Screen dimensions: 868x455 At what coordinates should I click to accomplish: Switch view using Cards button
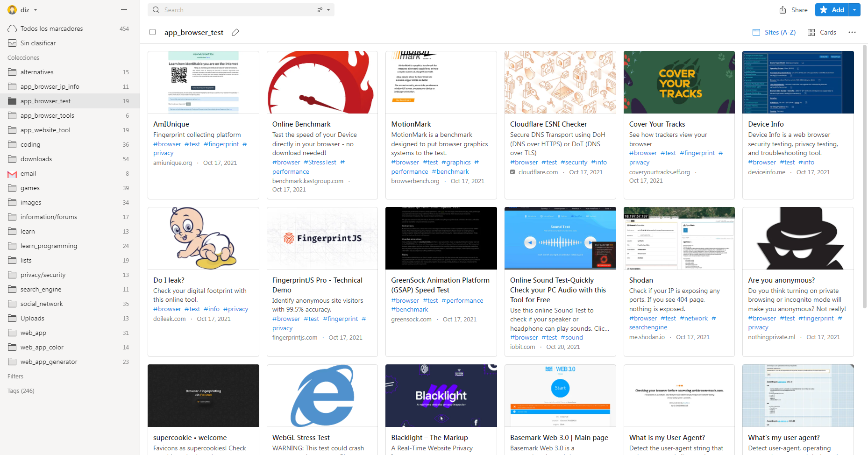pyautogui.click(x=822, y=32)
